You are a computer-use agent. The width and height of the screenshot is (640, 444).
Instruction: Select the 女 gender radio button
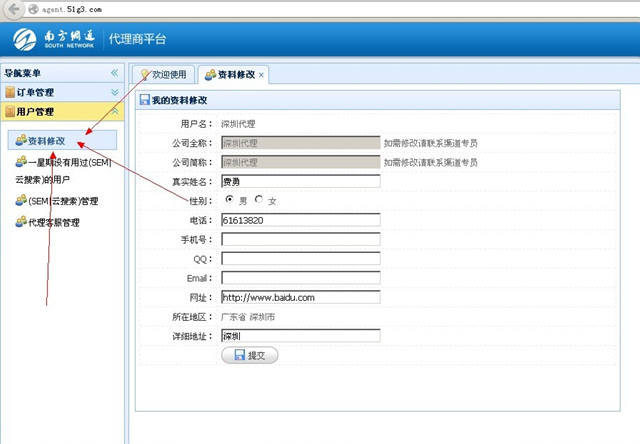coord(260,200)
